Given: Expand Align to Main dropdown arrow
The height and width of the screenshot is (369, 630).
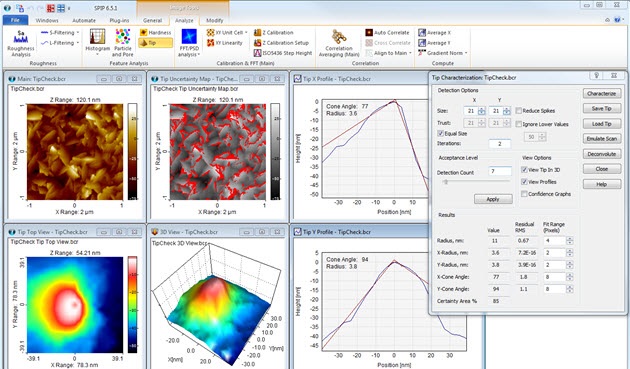Looking at the screenshot, I should point(410,53).
